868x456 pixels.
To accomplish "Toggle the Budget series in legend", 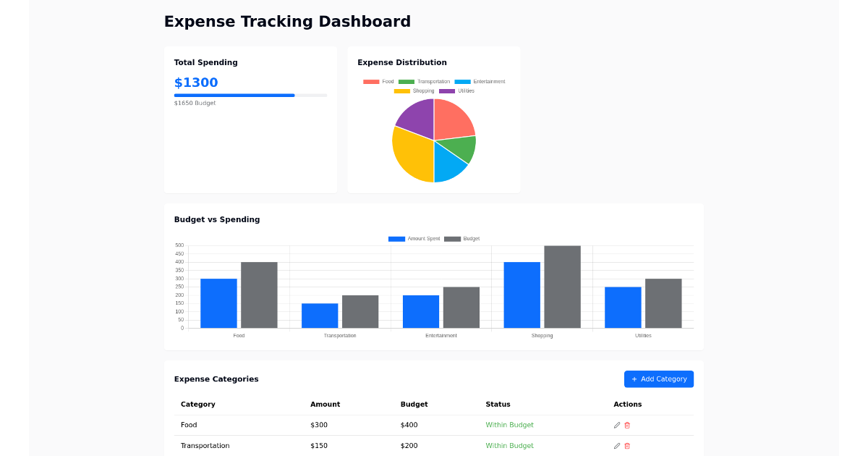I will coord(460,238).
